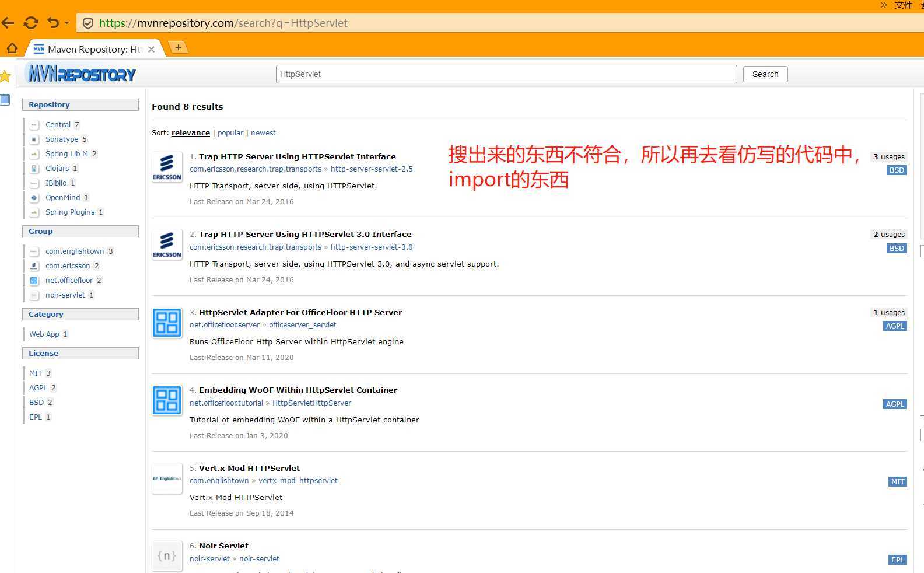Open the Vert.x Mod HTTPServlet result
Image resolution: width=924 pixels, height=573 pixels.
pyautogui.click(x=249, y=468)
